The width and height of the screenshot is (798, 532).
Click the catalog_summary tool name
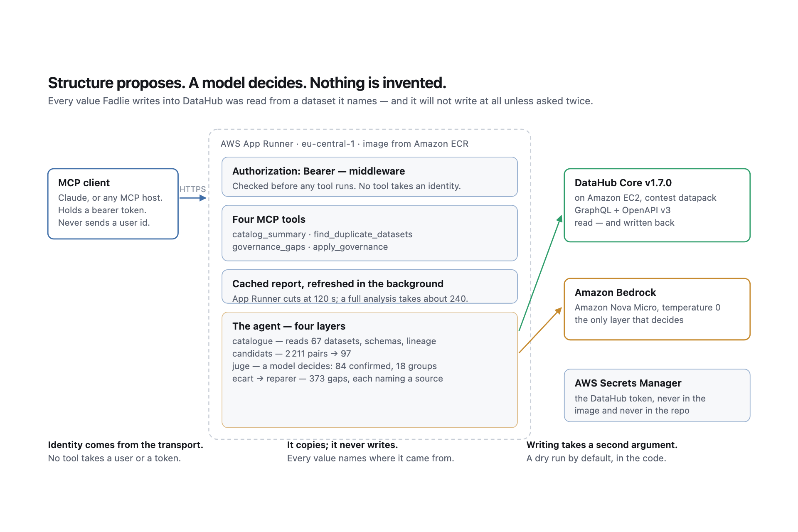pyautogui.click(x=269, y=234)
